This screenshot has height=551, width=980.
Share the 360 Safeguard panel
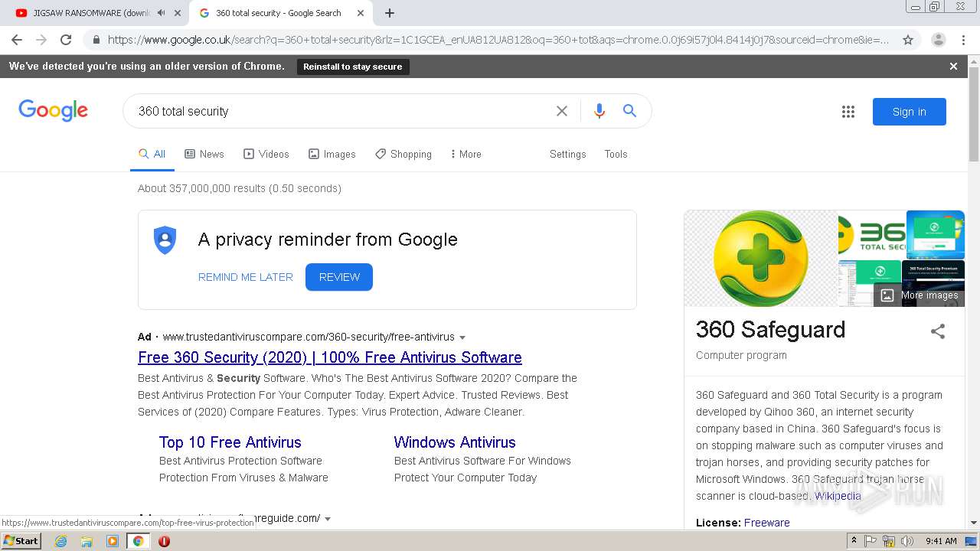[x=938, y=331]
